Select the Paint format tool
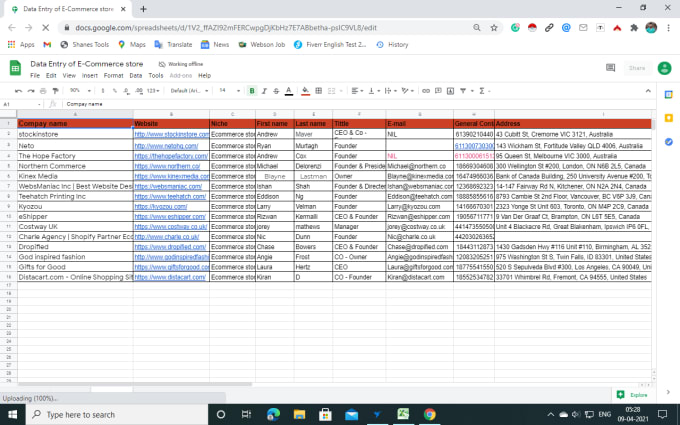This screenshot has height=425, width=680. (x=55, y=91)
